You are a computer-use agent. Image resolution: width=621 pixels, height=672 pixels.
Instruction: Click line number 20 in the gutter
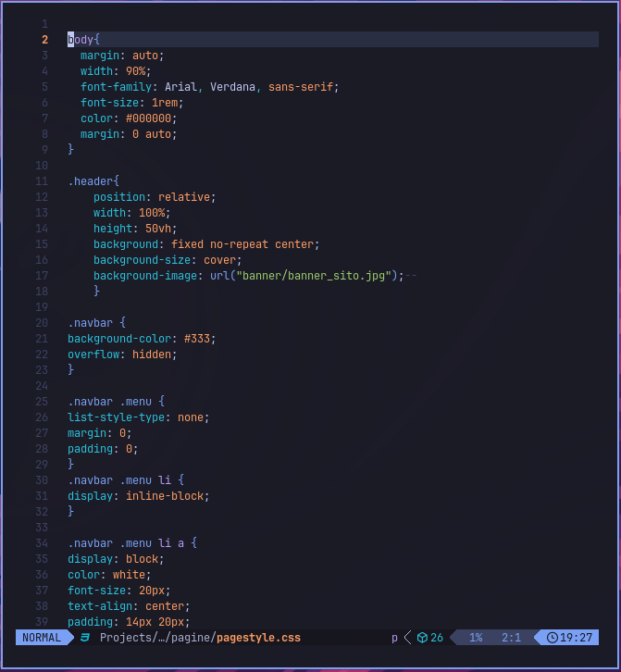coord(42,323)
